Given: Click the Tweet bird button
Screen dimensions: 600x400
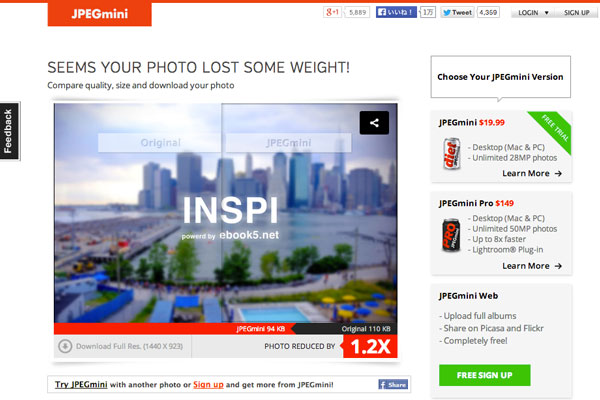Looking at the screenshot, I should click(457, 12).
